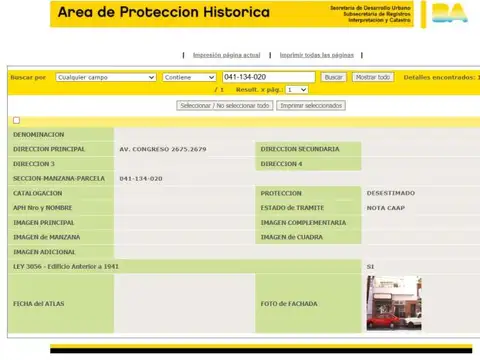480x360 pixels.
Task: Click the 'DIRECCION PRINCIPAL' label
Action: 49,149
